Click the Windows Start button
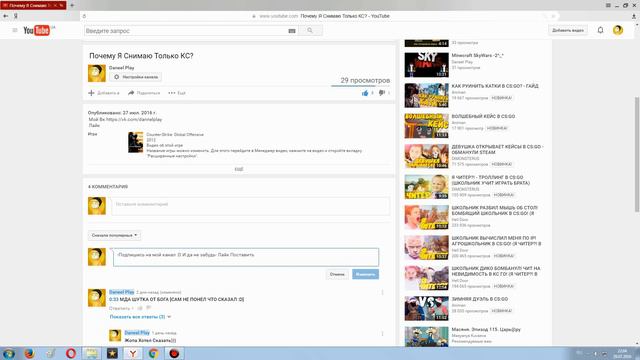Viewport: 640px width, 360px height. click(9, 353)
